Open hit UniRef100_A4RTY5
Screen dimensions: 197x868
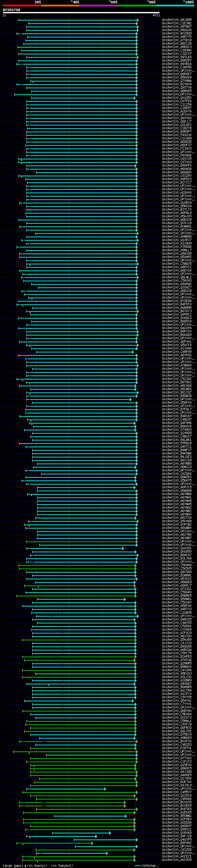pyautogui.click(x=177, y=37)
